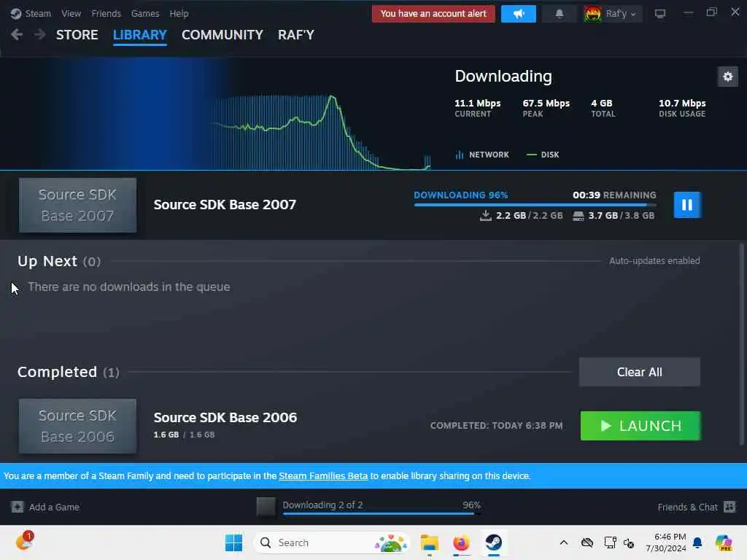
Task: Click the taskbar Search box
Action: pos(332,542)
